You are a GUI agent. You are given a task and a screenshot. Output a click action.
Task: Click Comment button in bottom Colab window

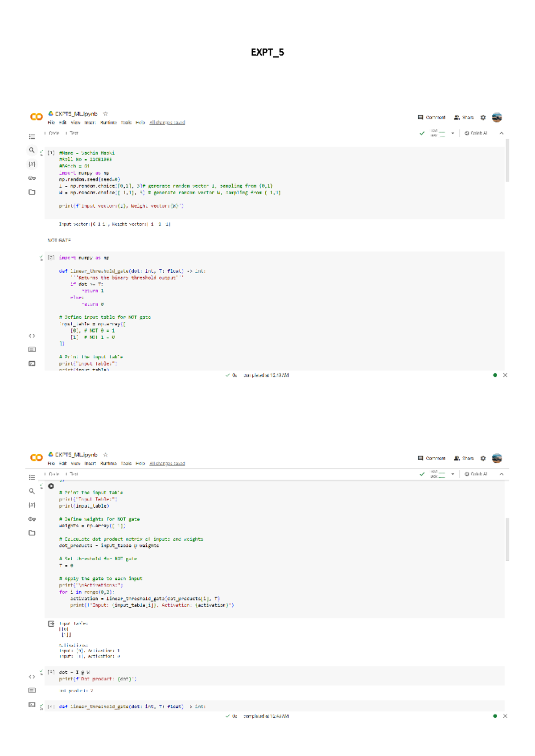(431, 458)
